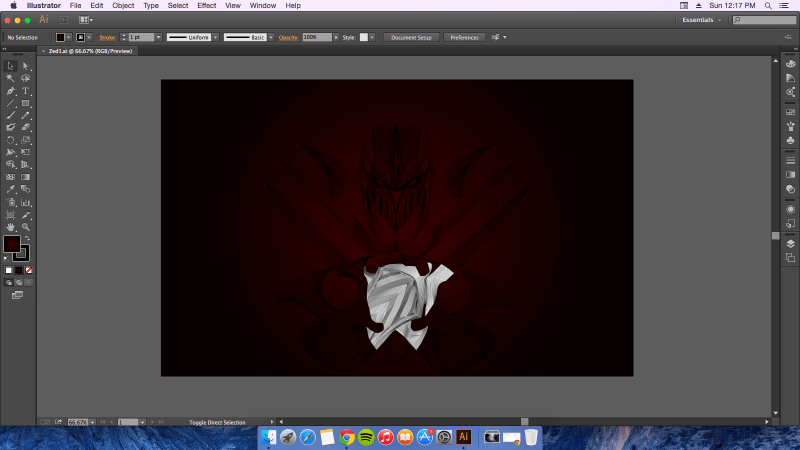800x450 pixels.
Task: Open the Brushes panel icon
Action: click(790, 126)
